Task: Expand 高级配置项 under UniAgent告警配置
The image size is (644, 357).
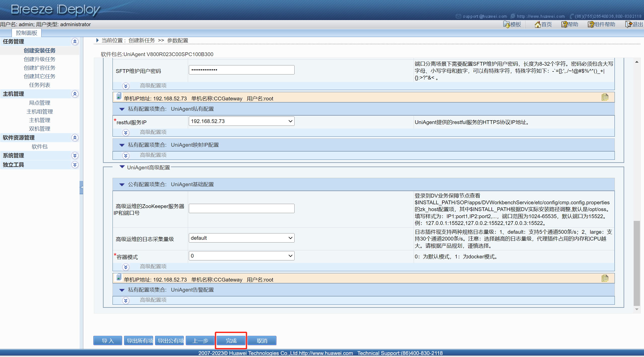Action: pyautogui.click(x=126, y=300)
